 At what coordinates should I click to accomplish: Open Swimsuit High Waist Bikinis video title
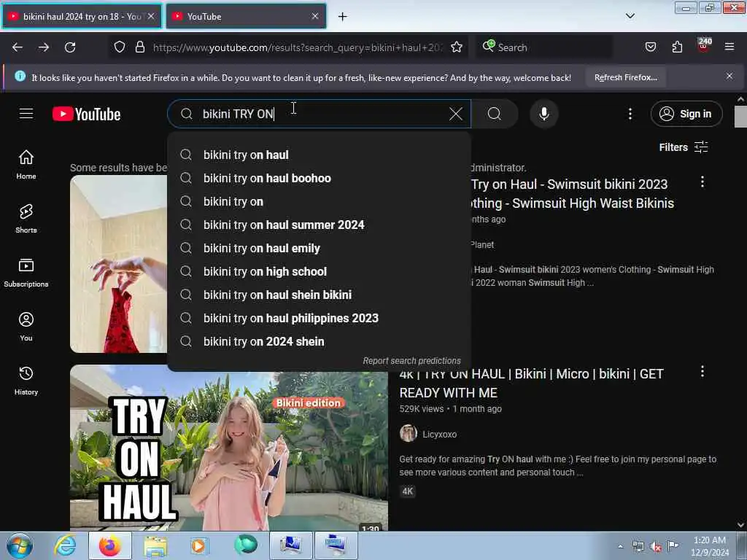(x=572, y=194)
